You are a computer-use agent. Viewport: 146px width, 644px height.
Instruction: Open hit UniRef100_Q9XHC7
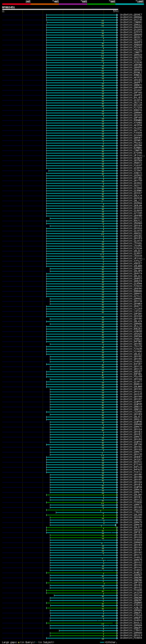[x=131, y=15]
